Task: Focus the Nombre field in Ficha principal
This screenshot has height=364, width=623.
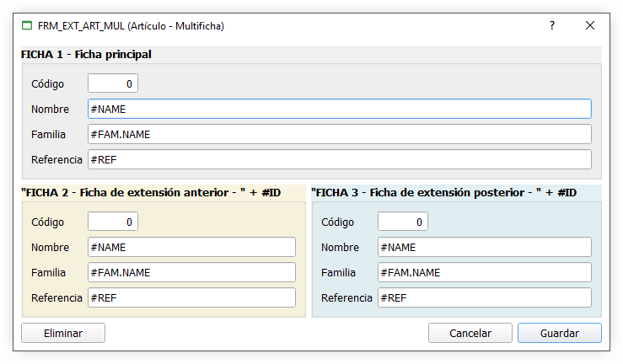Action: pos(339,109)
